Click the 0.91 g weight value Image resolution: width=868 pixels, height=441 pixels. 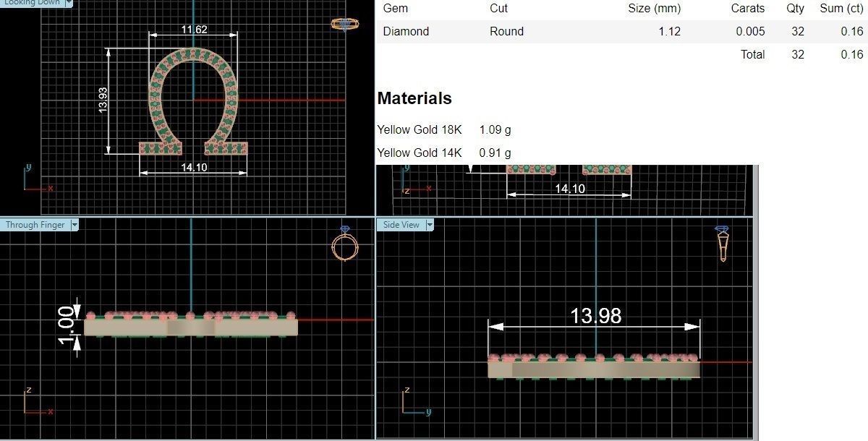click(x=495, y=153)
